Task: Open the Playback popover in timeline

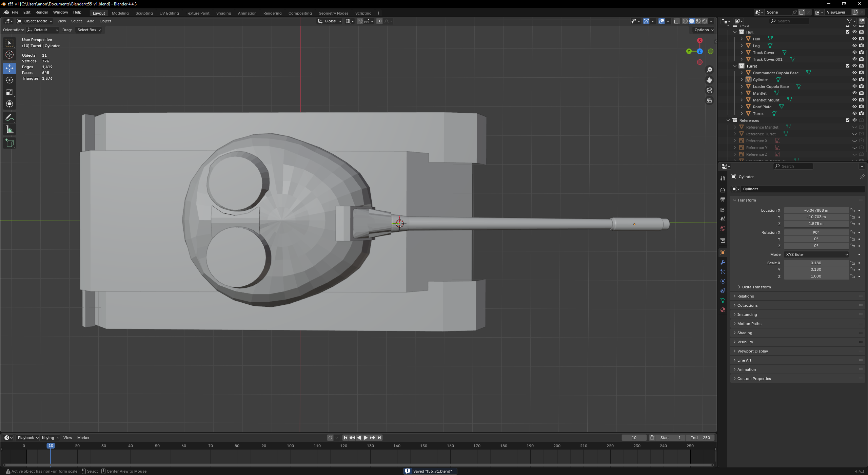Action: coord(28,438)
